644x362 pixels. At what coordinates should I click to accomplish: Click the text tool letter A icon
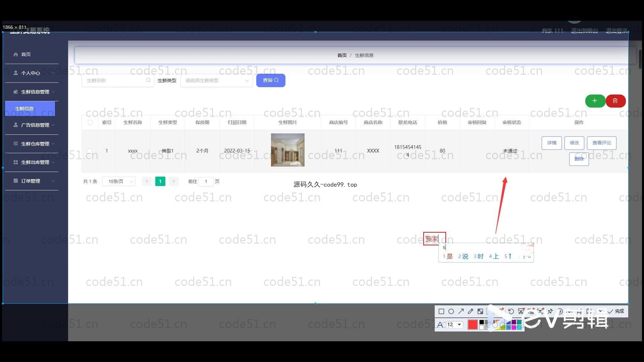tap(440, 324)
